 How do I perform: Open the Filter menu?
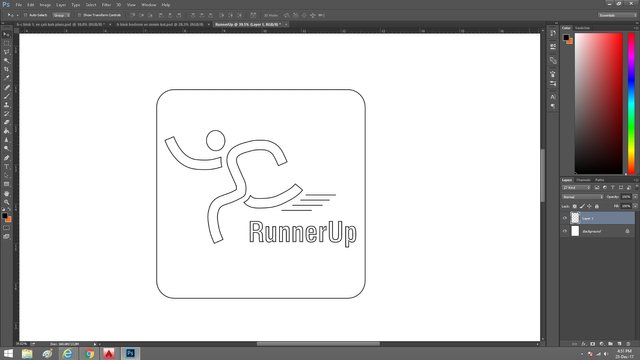click(106, 5)
